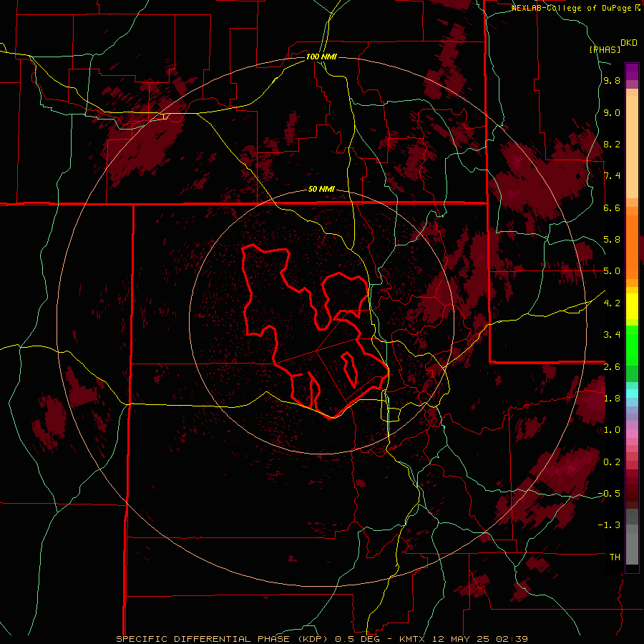Select the 7.4 scale label
Screen dimensions: 644x644
click(612, 176)
